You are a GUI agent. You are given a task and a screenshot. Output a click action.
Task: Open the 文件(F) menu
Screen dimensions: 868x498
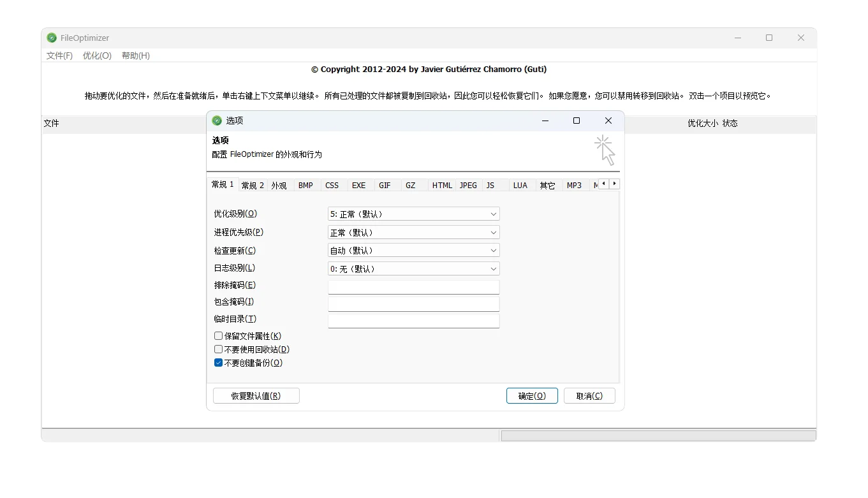[59, 56]
